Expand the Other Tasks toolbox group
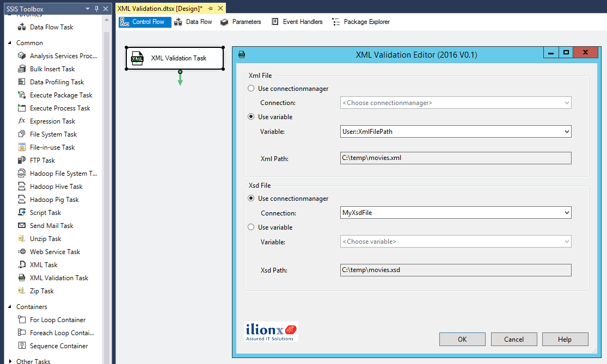The height and width of the screenshot is (364, 607). click(x=10, y=361)
